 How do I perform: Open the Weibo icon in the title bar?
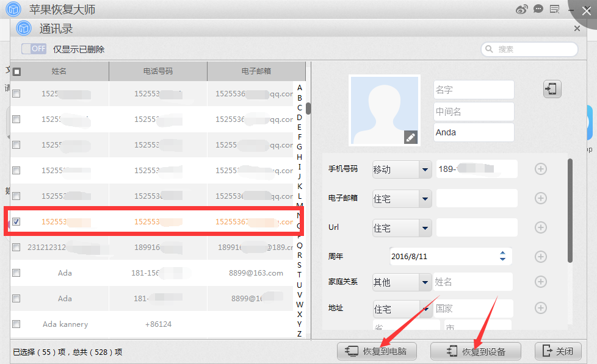522,9
